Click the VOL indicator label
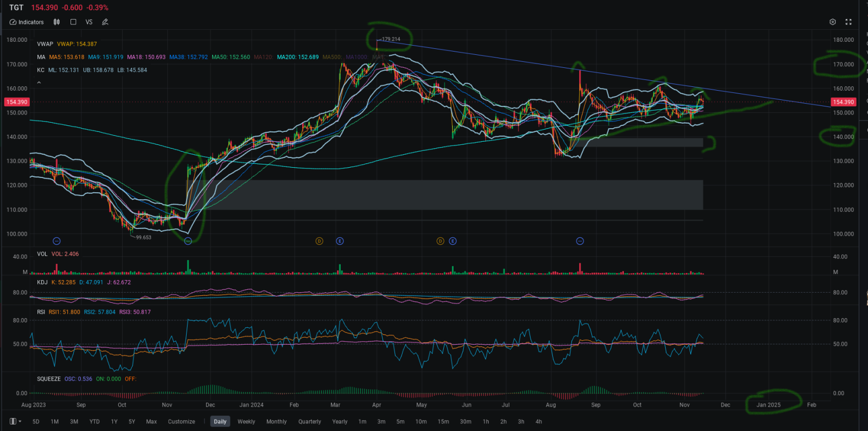The width and height of the screenshot is (868, 431). coord(42,254)
